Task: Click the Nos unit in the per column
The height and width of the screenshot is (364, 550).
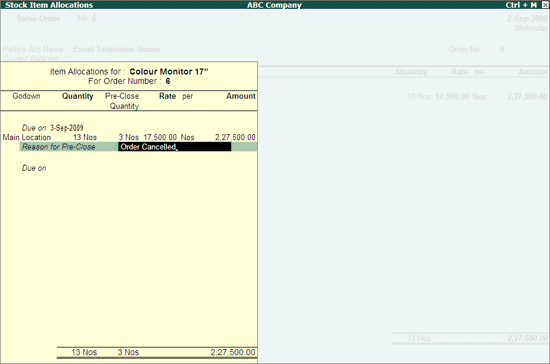Action: tap(187, 137)
